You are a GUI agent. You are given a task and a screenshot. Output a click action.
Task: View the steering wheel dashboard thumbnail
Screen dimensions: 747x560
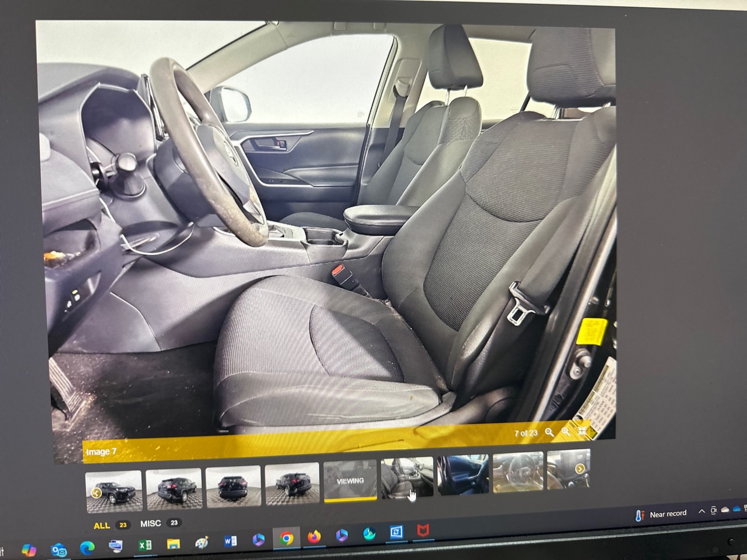518,473
